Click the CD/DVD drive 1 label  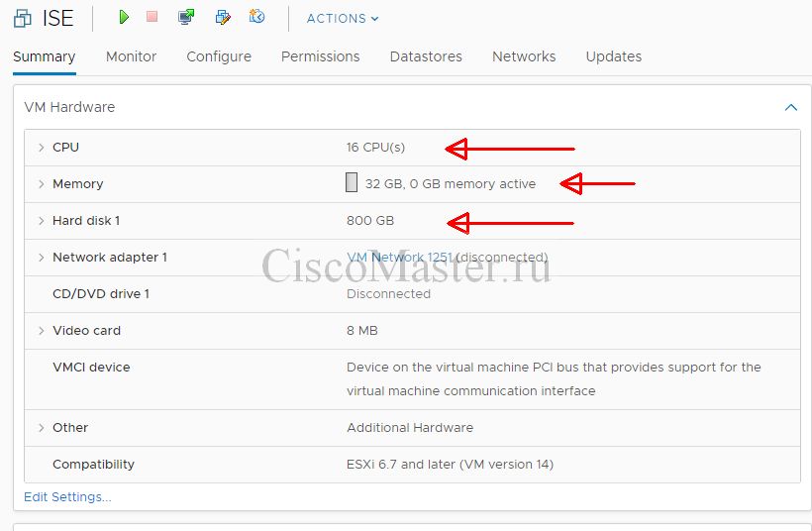[101, 293]
